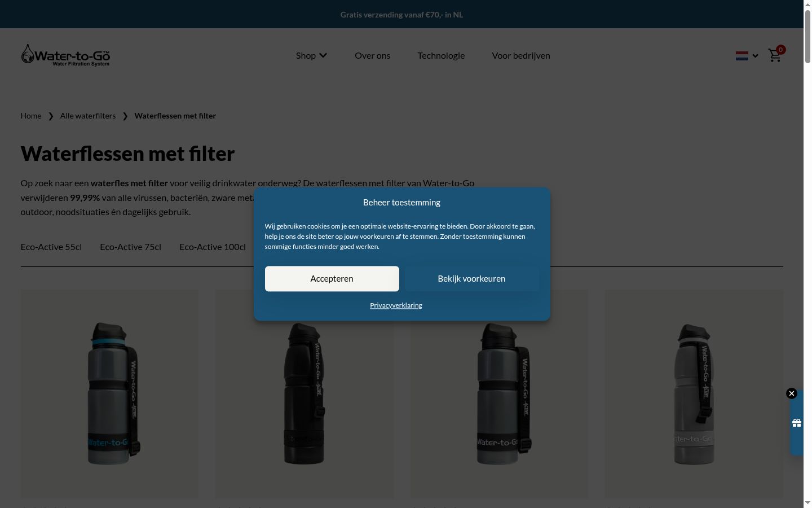Open the light grey bottle product
This screenshot has height=508, width=812.
(694, 394)
